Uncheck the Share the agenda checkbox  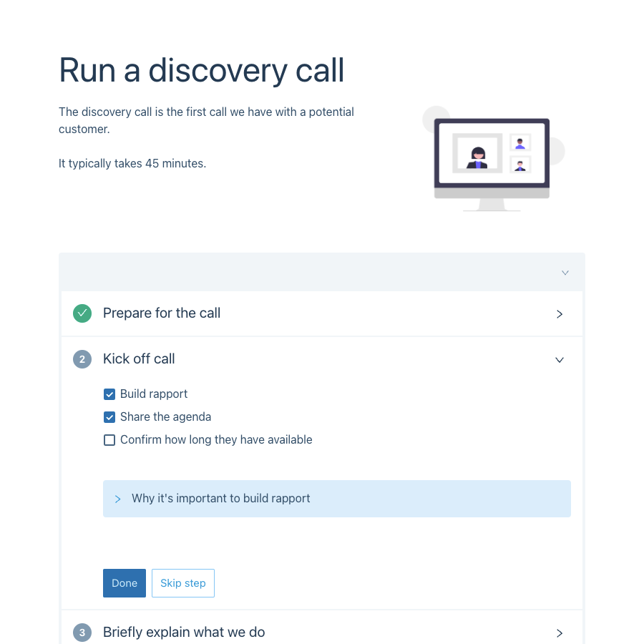click(x=109, y=417)
